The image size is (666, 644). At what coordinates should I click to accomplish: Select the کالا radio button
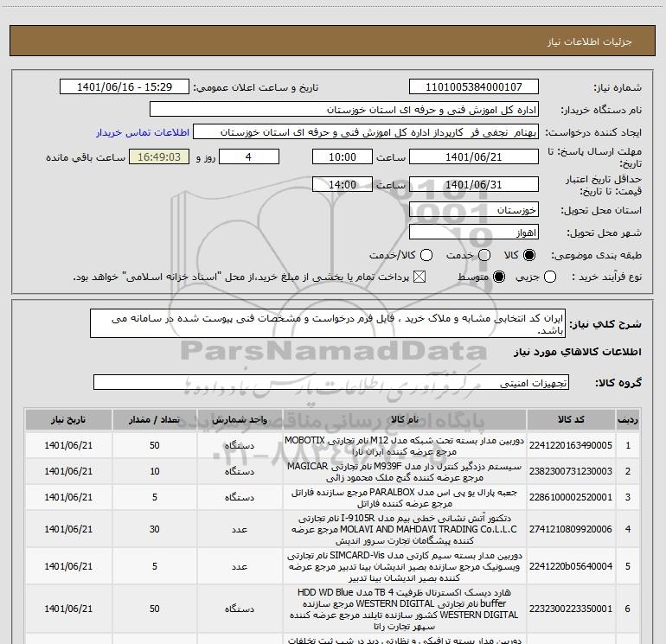pos(529,255)
